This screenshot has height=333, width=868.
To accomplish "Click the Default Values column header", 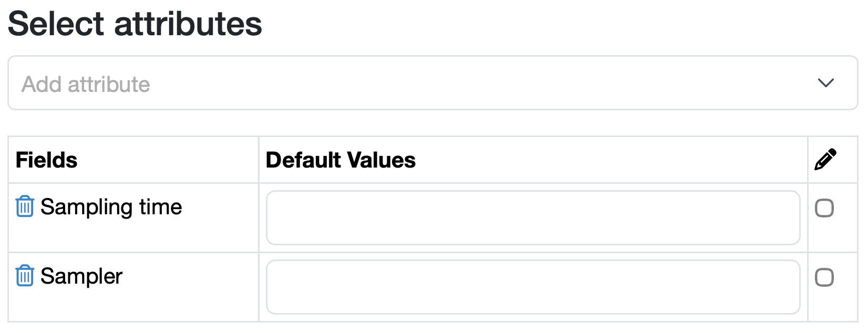I will [x=340, y=160].
